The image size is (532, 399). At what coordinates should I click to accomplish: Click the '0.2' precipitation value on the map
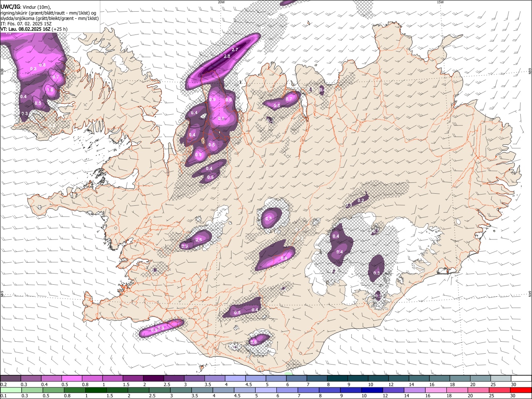pos(361,200)
